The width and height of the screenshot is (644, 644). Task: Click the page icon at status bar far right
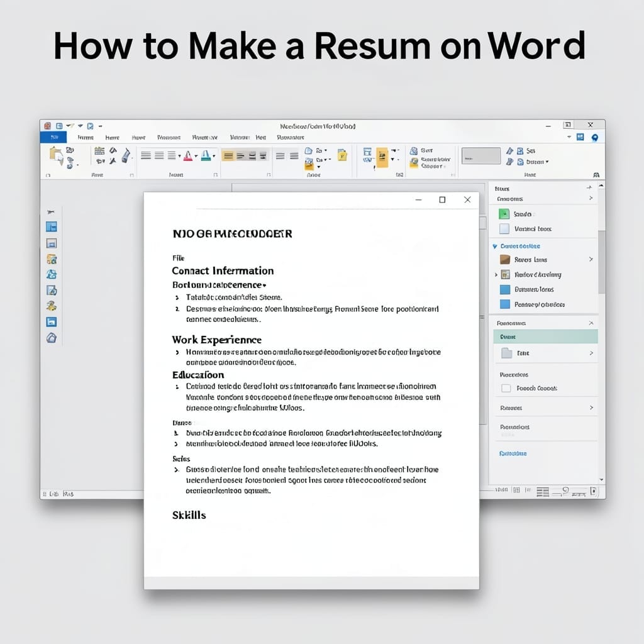(x=594, y=491)
